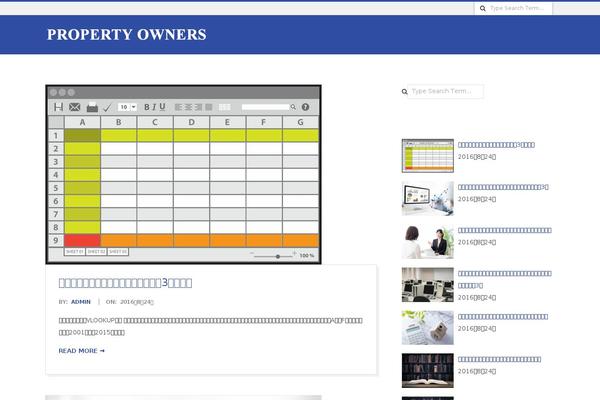Click the magnifier icon in the top header bar
Screen dimensions: 600x400
click(x=483, y=8)
